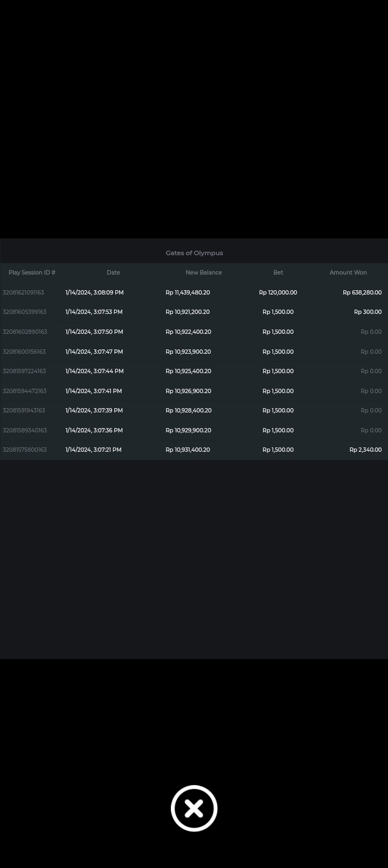Image resolution: width=388 pixels, height=868 pixels.
Task: Click the Gates of Olympus title
Action: [x=194, y=253]
